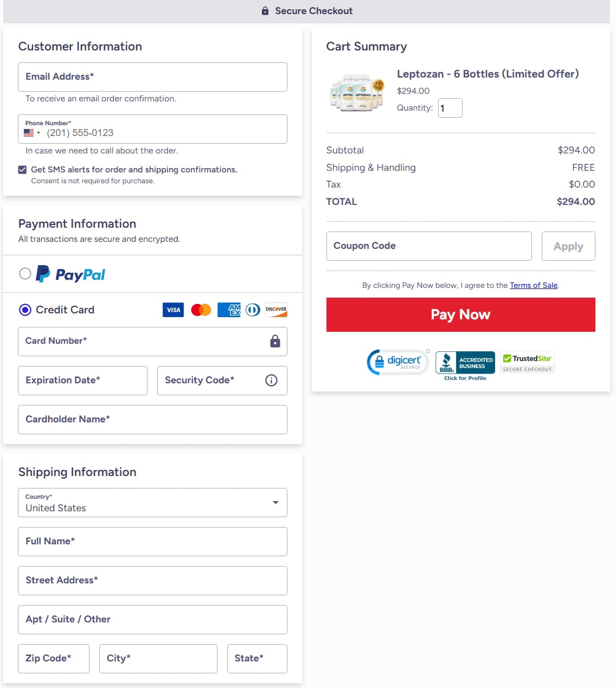This screenshot has width=616, height=688.
Task: Click the security code info icon
Action: point(271,381)
